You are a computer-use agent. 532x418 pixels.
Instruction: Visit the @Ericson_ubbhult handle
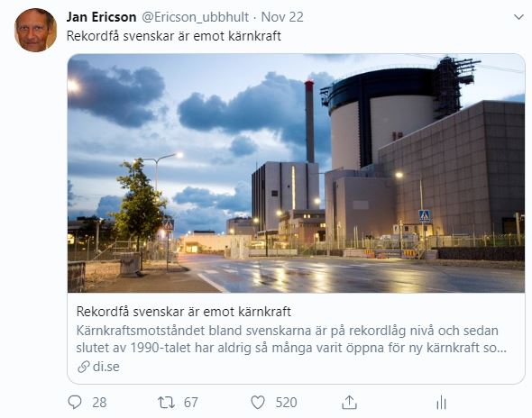click(x=195, y=17)
